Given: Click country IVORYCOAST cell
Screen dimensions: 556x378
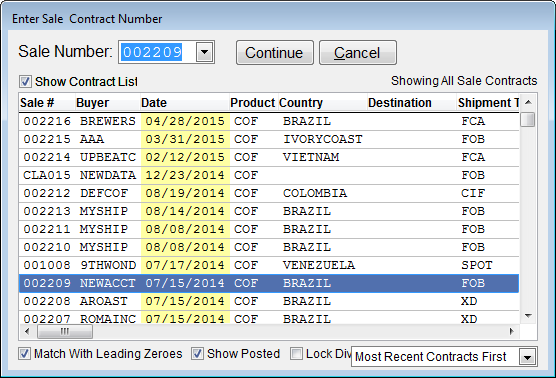Looking at the screenshot, I should pos(322,140).
